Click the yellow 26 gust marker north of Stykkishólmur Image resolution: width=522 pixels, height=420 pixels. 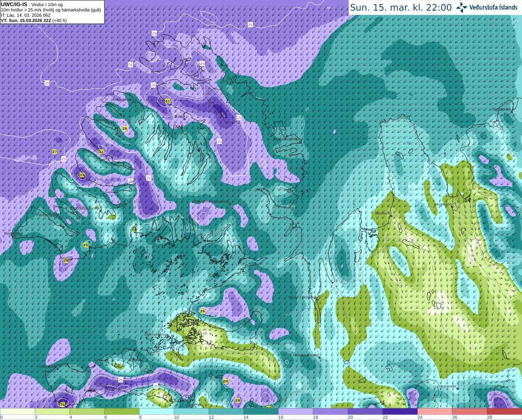pyautogui.click(x=203, y=311)
